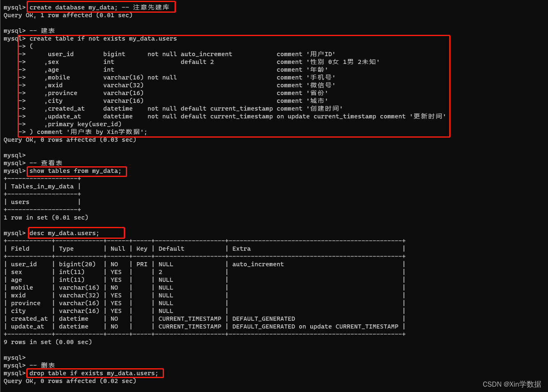548x392 pixels.
Task: Select 'created_at' in the desc Field column
Action: pos(30,319)
